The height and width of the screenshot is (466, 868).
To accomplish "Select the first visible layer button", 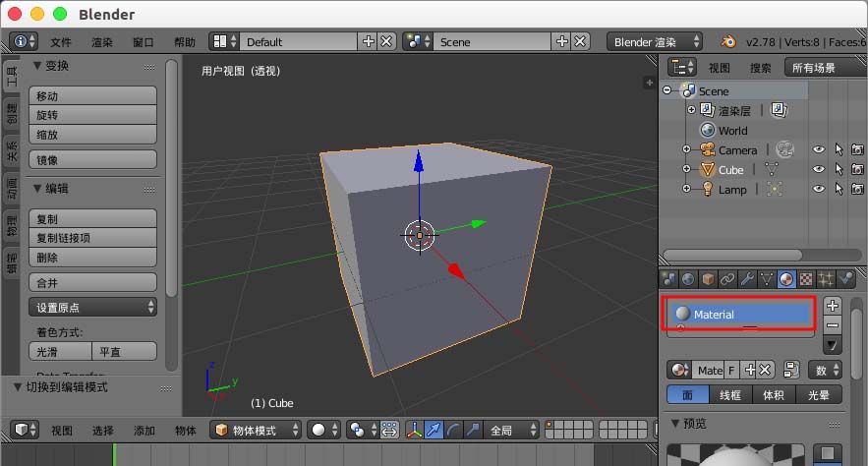I will coord(550,425).
